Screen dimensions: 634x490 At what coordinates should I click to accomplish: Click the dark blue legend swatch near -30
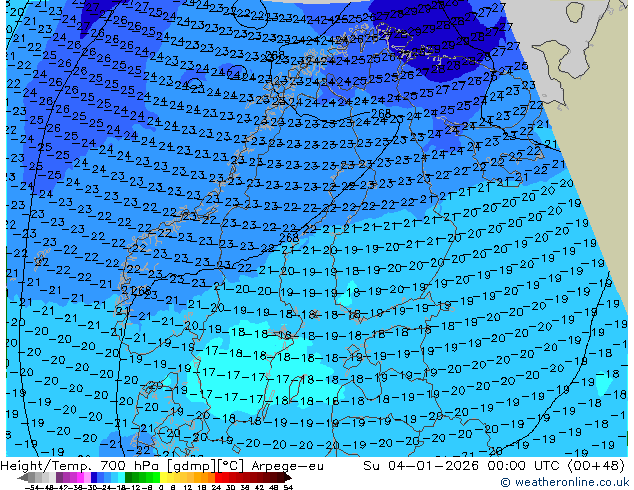click(94, 477)
